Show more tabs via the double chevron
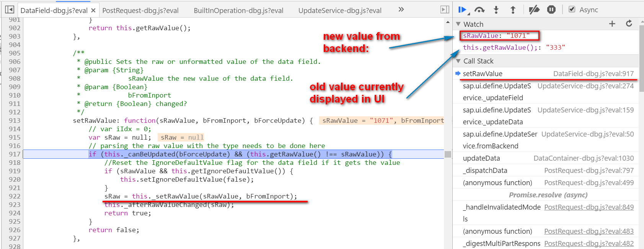The image size is (644, 249). [401, 10]
